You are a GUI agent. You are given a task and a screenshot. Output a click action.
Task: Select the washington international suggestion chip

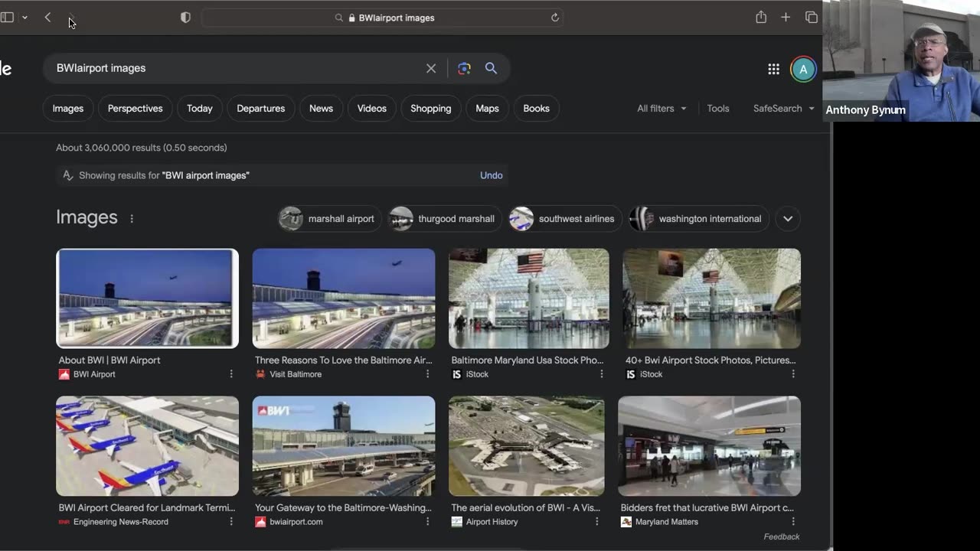(x=698, y=219)
